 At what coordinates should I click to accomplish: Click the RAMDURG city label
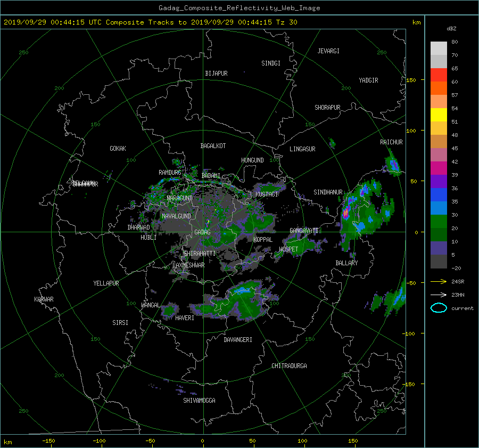coord(170,173)
